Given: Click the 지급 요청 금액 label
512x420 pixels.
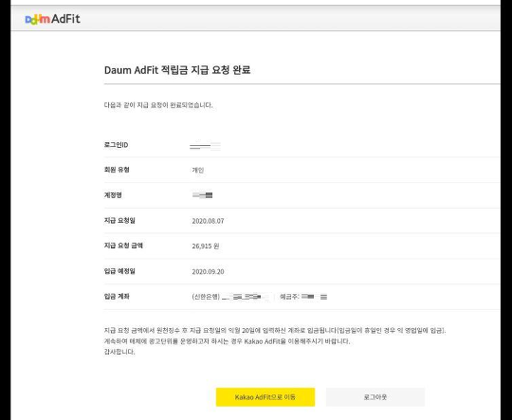Looking at the screenshot, I should point(123,246).
